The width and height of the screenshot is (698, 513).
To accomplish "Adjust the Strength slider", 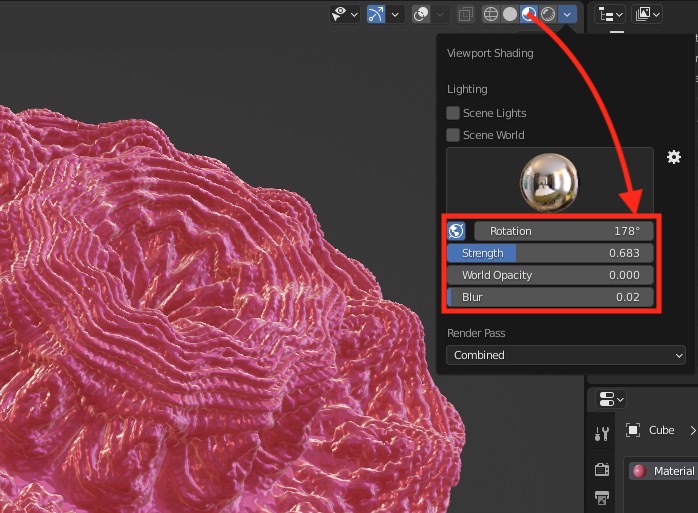I will (x=550, y=253).
